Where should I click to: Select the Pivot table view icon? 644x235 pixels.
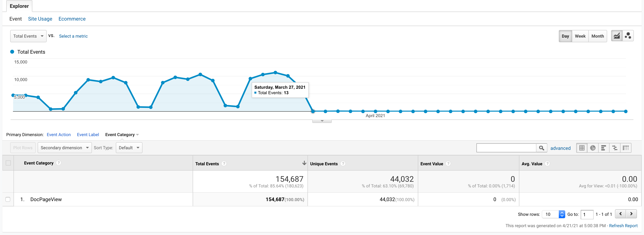point(626,148)
